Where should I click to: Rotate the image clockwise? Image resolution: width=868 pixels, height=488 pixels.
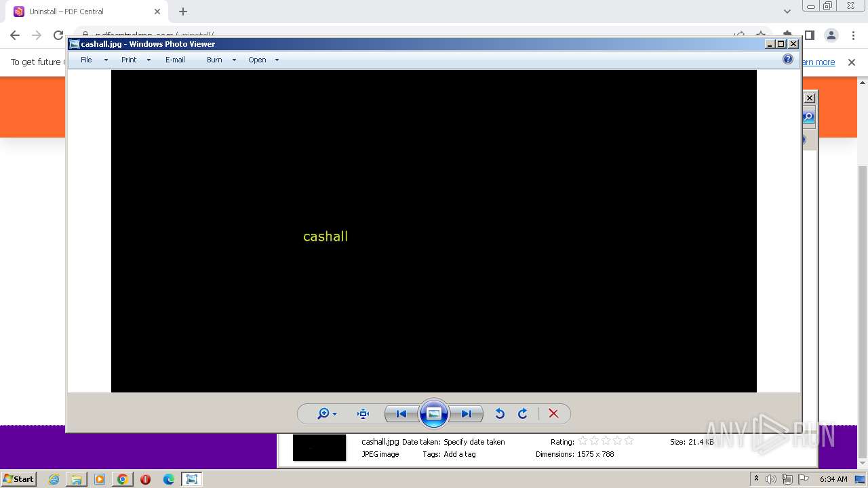point(523,413)
